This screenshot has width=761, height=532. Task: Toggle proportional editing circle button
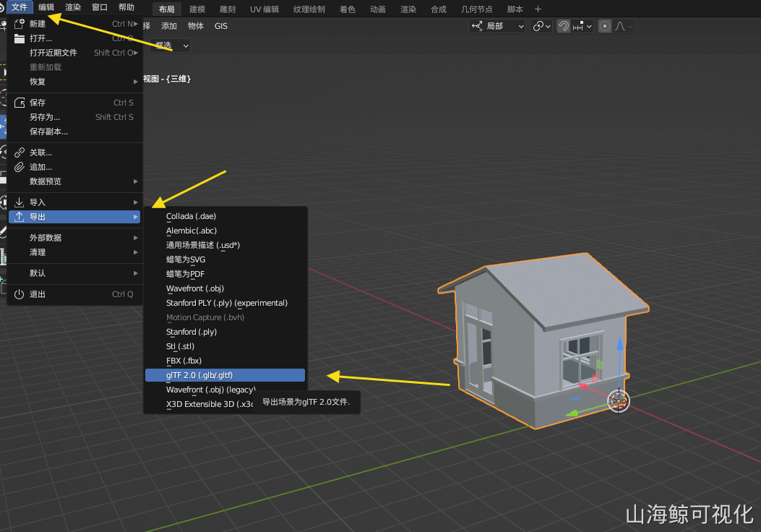[x=604, y=26]
